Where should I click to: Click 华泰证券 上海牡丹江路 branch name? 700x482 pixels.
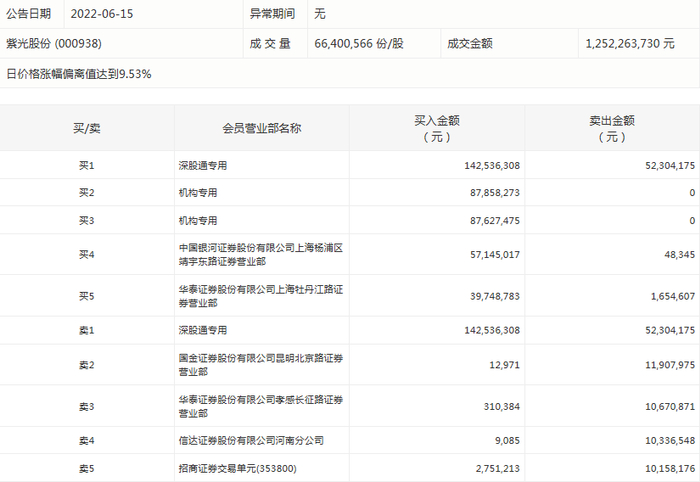[261, 296]
